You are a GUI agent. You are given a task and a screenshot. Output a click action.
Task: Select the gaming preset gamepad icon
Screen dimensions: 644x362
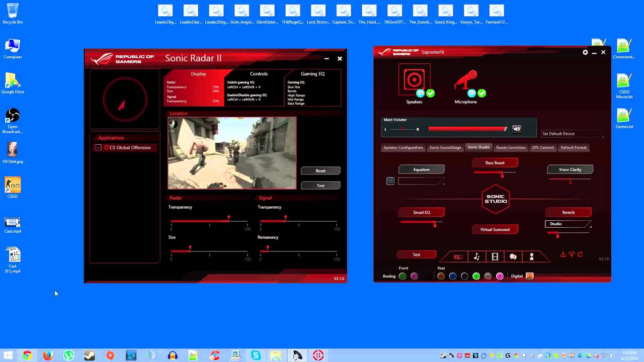pyautogui.click(x=458, y=257)
